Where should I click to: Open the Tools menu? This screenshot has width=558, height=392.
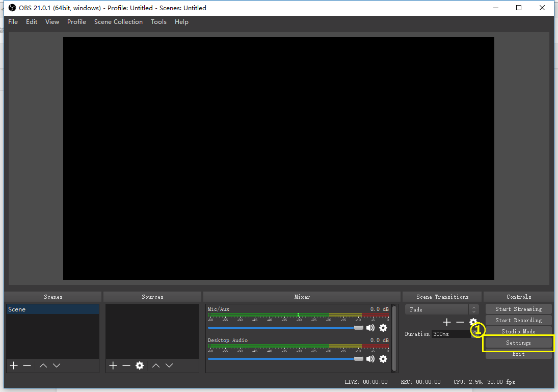point(158,21)
